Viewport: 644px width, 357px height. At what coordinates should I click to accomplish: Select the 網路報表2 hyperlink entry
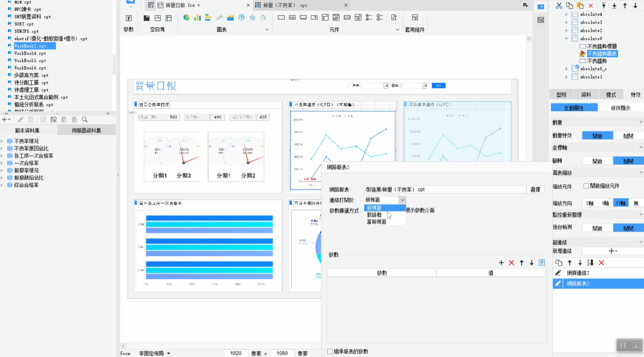pyautogui.click(x=598, y=283)
